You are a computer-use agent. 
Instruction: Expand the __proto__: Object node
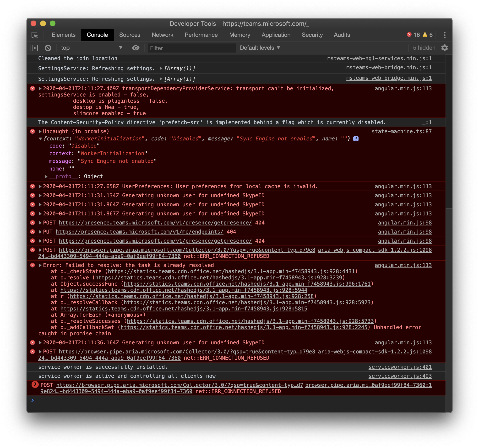[x=46, y=177]
